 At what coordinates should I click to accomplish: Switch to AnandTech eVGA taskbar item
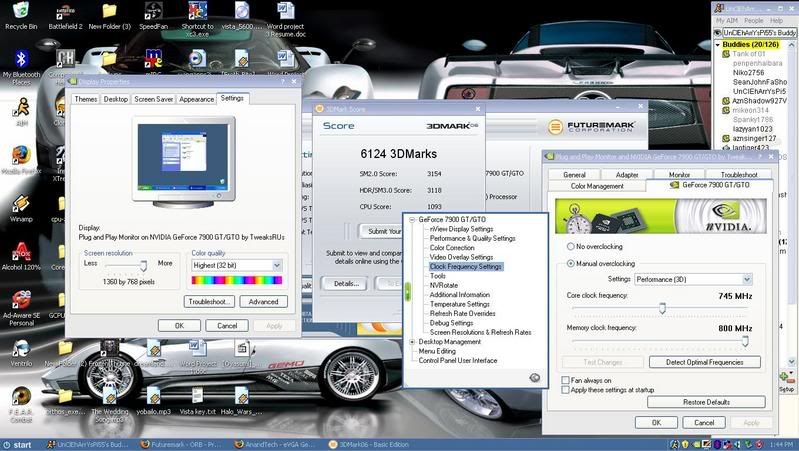[x=275, y=445]
